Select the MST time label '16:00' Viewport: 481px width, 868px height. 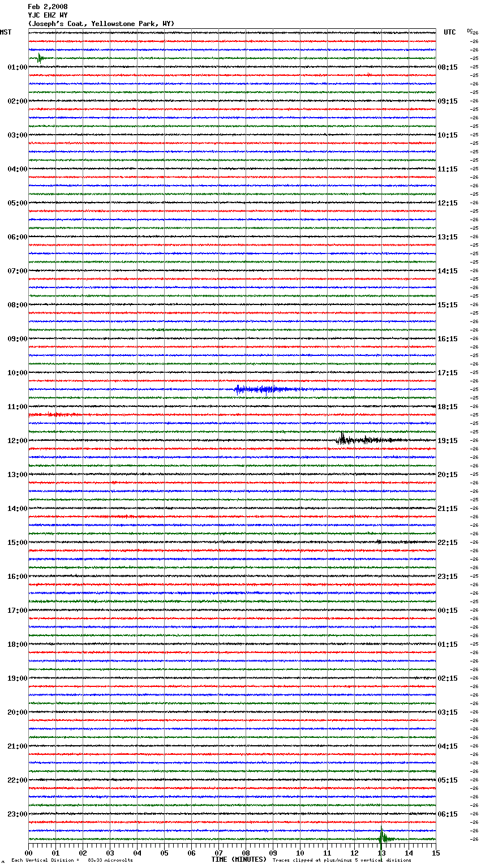[17, 577]
